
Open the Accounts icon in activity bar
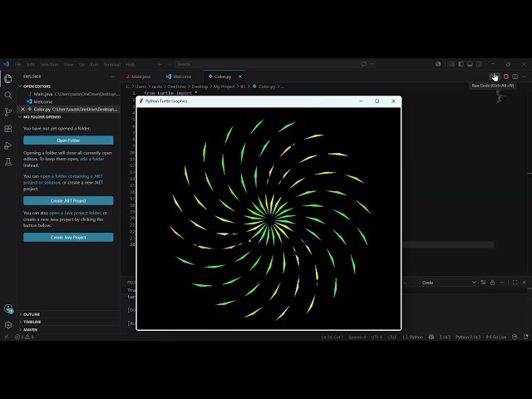click(x=8, y=308)
